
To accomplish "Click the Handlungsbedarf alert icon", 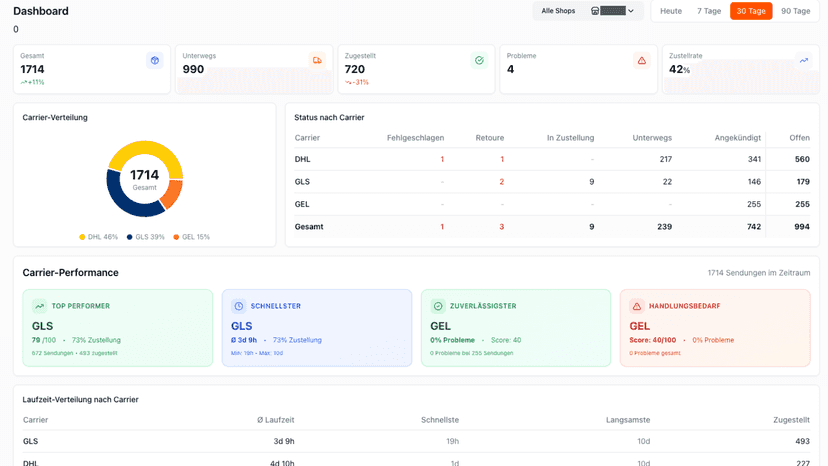I will coord(637,306).
